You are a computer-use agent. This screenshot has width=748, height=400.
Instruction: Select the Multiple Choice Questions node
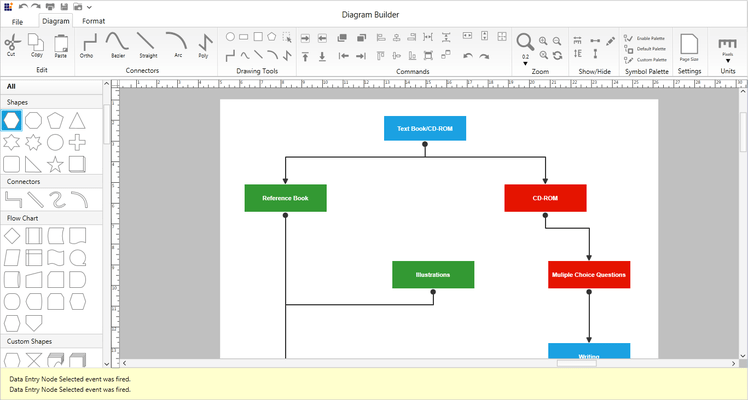click(589, 275)
